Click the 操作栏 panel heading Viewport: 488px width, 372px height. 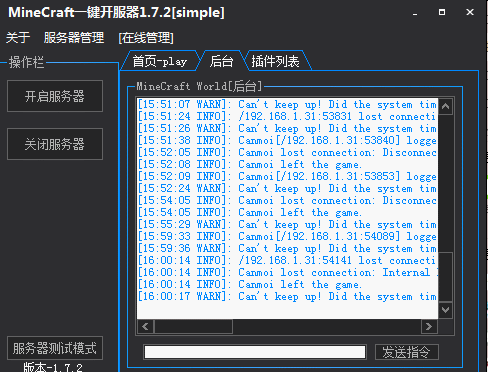pyautogui.click(x=26, y=62)
